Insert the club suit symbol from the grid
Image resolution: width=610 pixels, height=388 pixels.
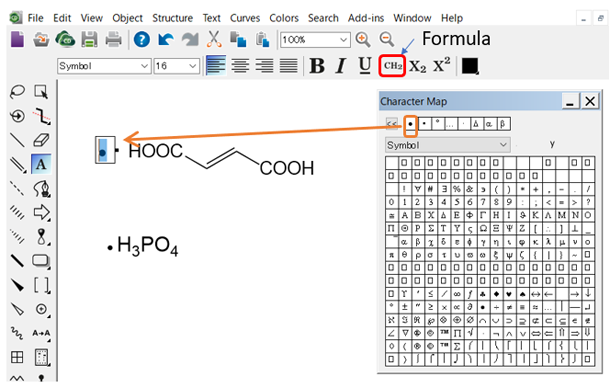coord(483,294)
